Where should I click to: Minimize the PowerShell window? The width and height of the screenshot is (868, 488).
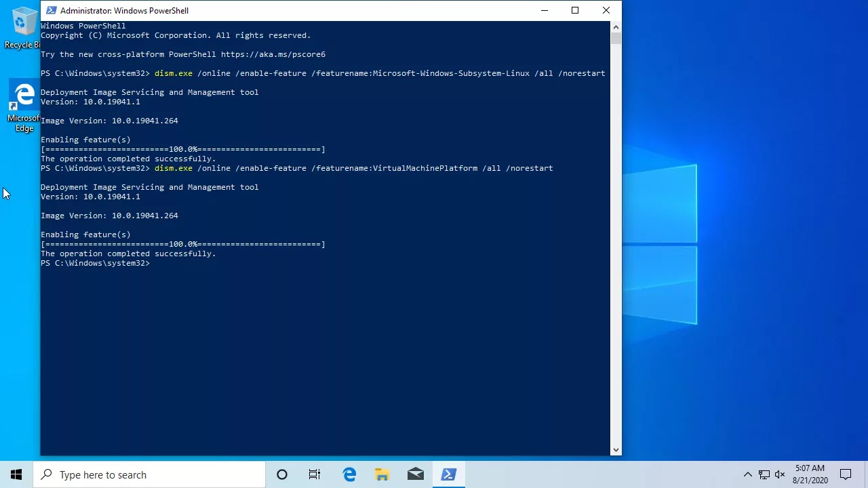click(x=545, y=10)
